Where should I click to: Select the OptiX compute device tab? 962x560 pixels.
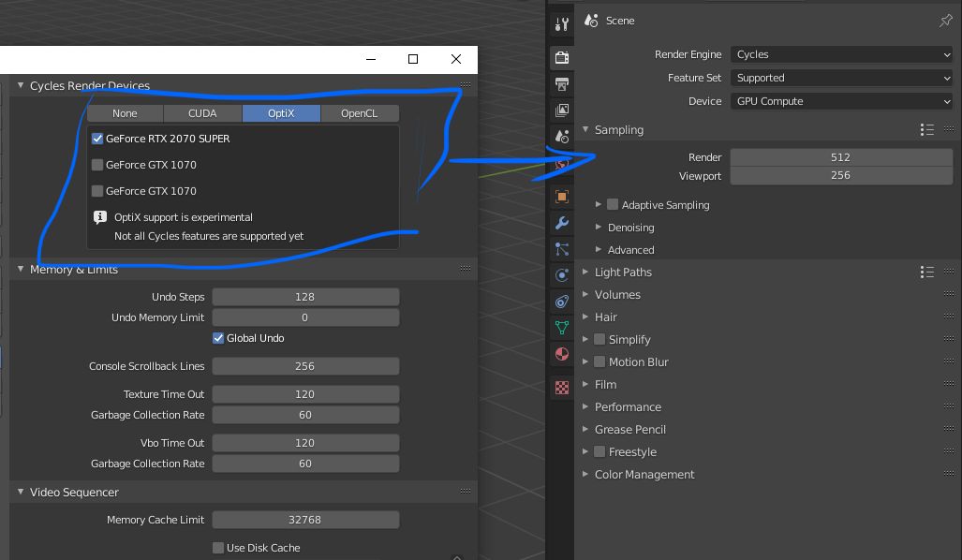[281, 113]
